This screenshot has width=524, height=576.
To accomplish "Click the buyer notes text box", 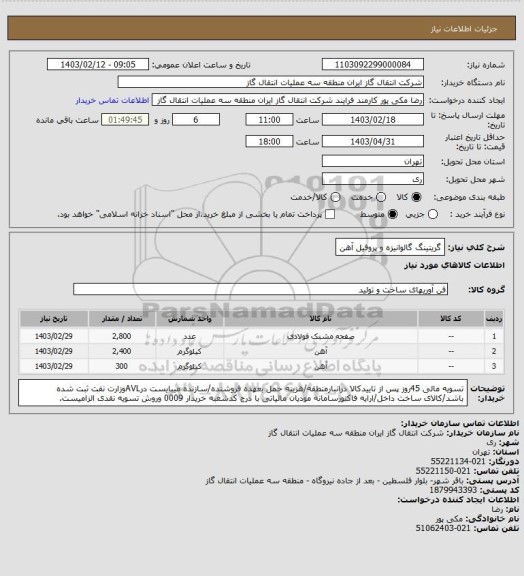I will [x=243, y=393].
